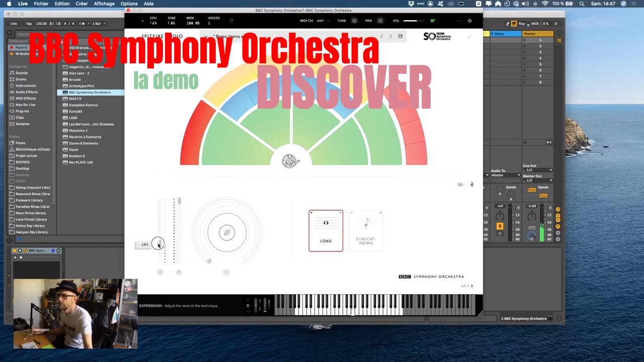This screenshot has width=644, height=362.
Task: Open the Créer menu
Action: 82,4
